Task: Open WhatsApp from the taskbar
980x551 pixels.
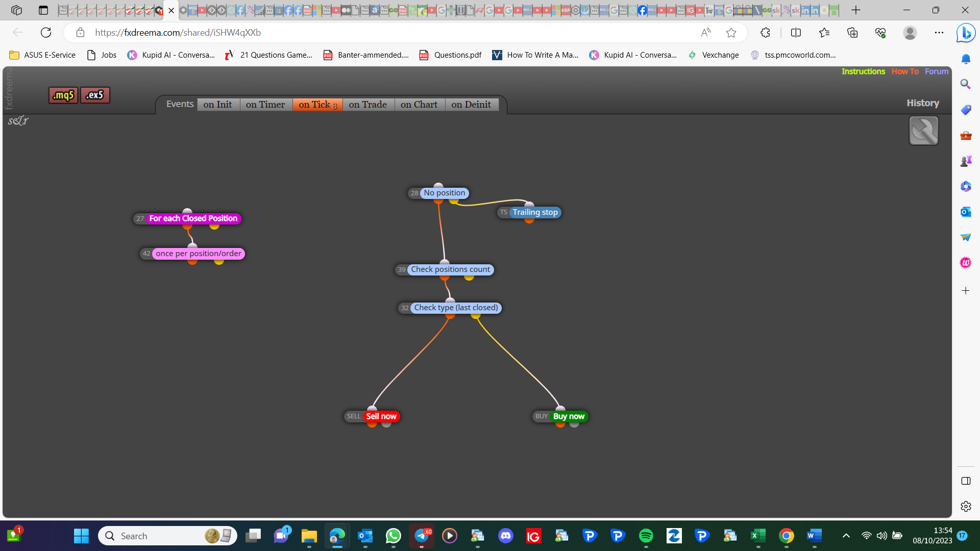Action: [x=394, y=536]
